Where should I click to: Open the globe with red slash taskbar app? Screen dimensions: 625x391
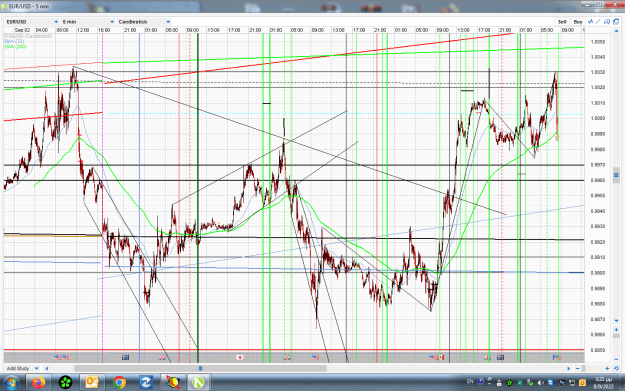click(x=173, y=383)
